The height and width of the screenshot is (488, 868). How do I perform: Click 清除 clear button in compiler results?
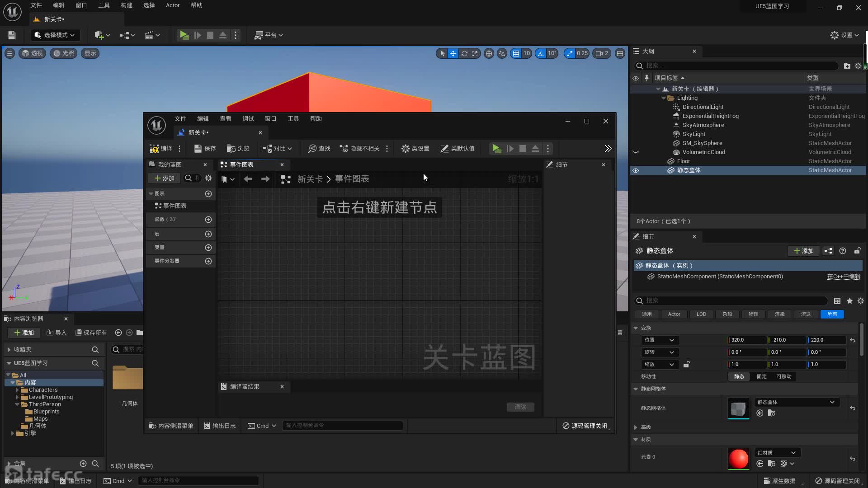pyautogui.click(x=520, y=407)
